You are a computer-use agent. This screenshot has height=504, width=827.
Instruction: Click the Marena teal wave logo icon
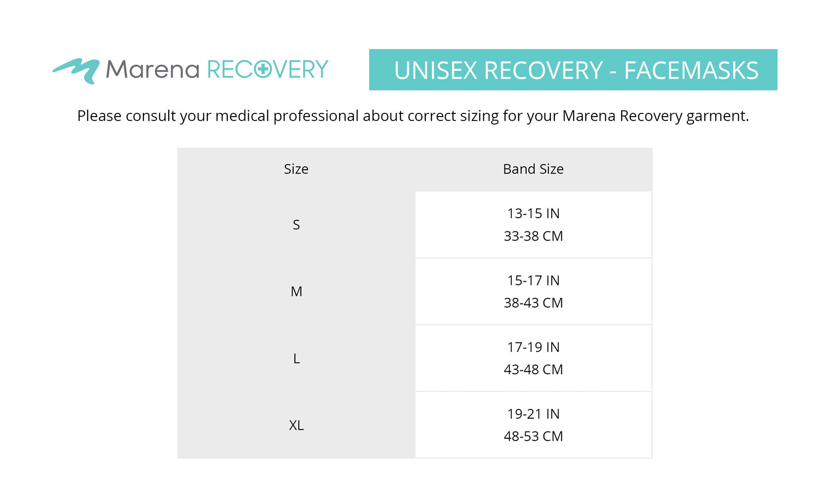[x=77, y=70]
